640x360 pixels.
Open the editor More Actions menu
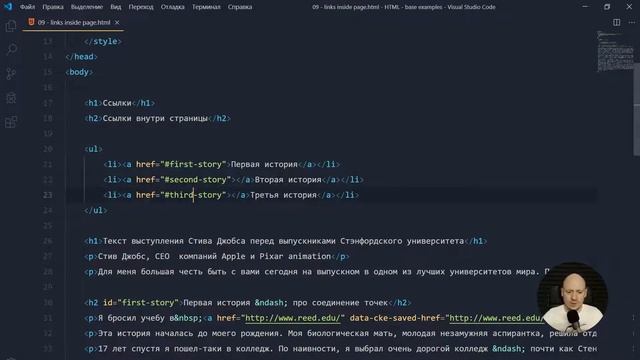tap(632, 22)
